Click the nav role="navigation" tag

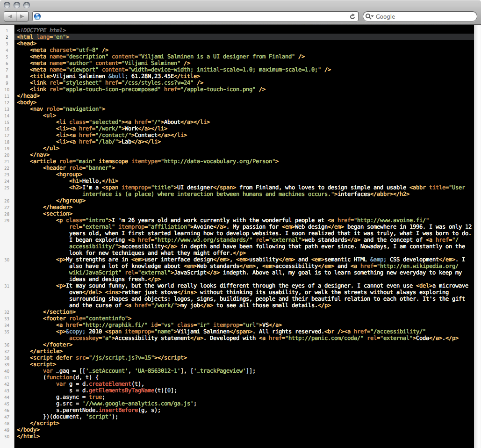pos(67,109)
